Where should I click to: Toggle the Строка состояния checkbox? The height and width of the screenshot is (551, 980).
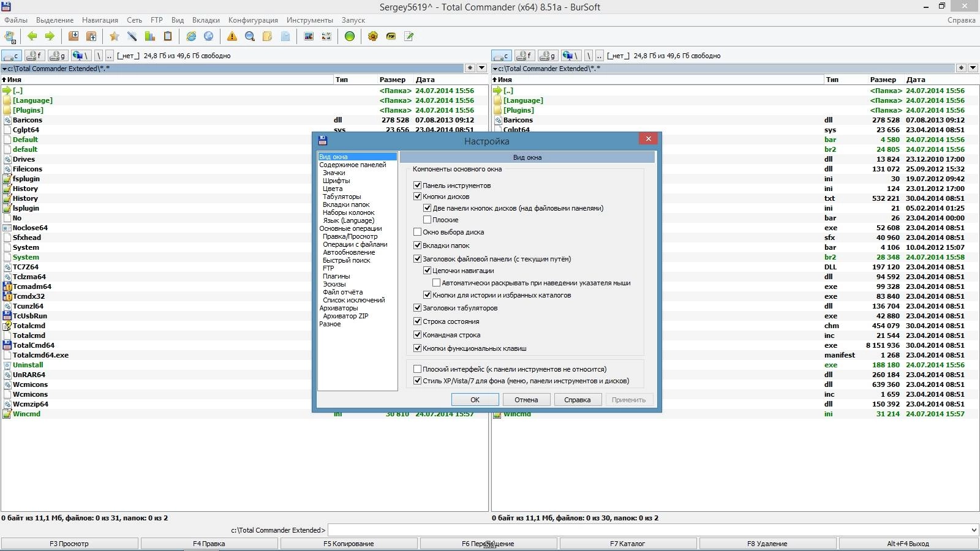417,321
